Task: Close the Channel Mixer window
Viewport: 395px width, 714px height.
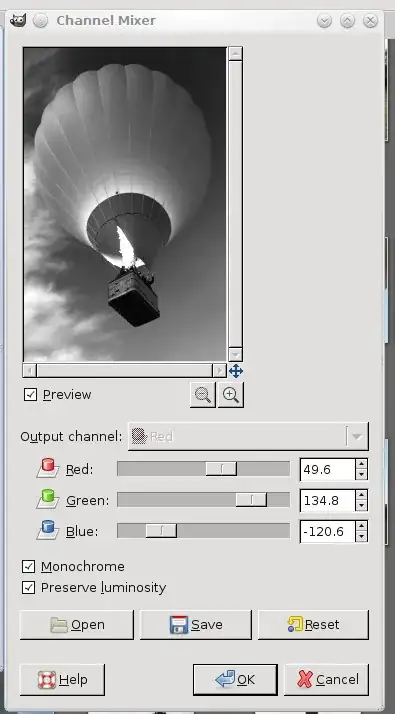Action: coord(370,20)
